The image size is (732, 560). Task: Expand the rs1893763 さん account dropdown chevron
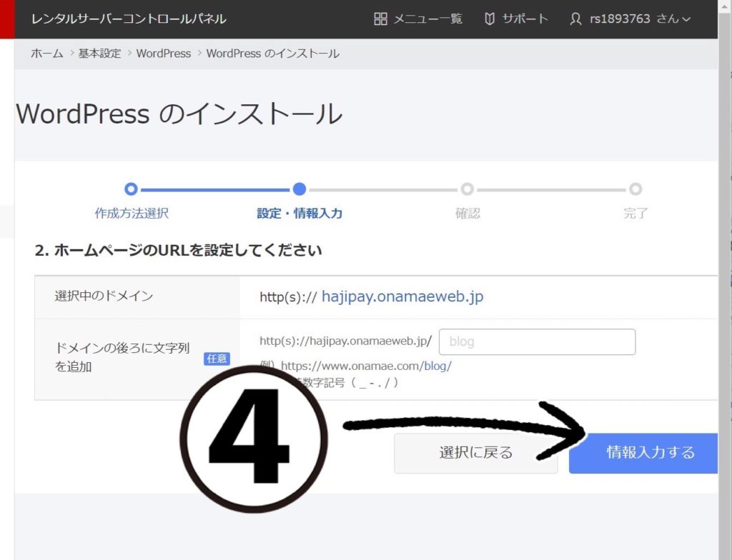click(687, 19)
